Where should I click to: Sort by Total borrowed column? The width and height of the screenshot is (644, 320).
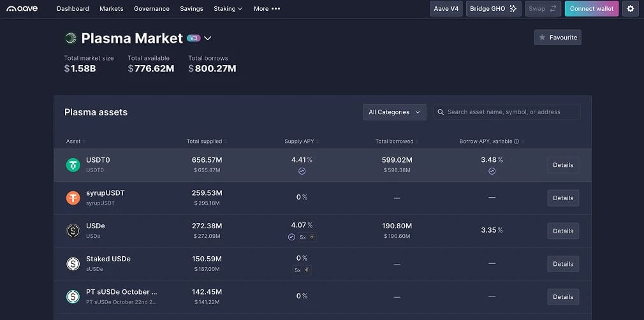pyautogui.click(x=397, y=142)
